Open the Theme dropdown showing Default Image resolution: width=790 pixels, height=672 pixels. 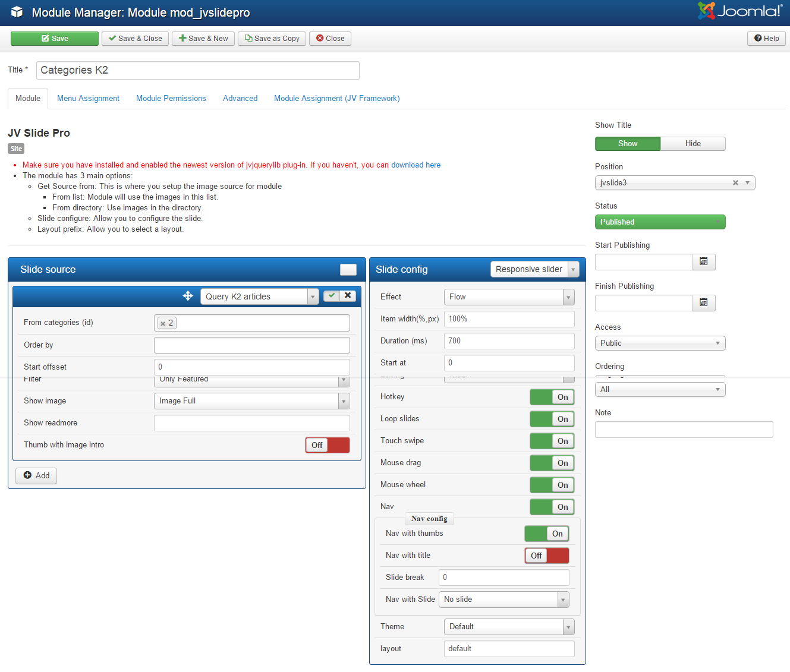[509, 627]
